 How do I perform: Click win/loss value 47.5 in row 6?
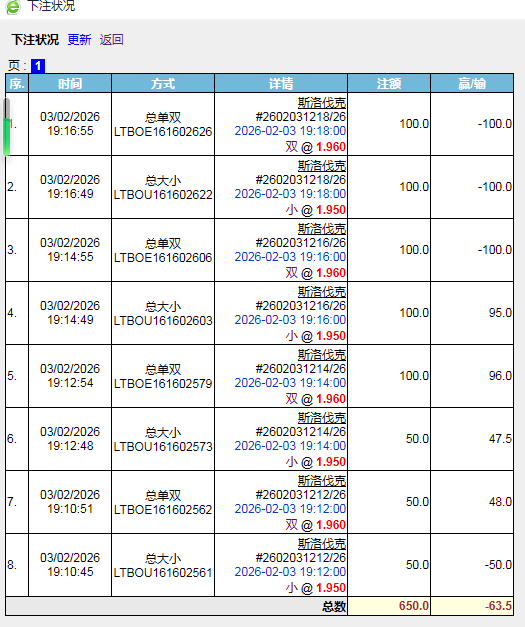point(500,439)
